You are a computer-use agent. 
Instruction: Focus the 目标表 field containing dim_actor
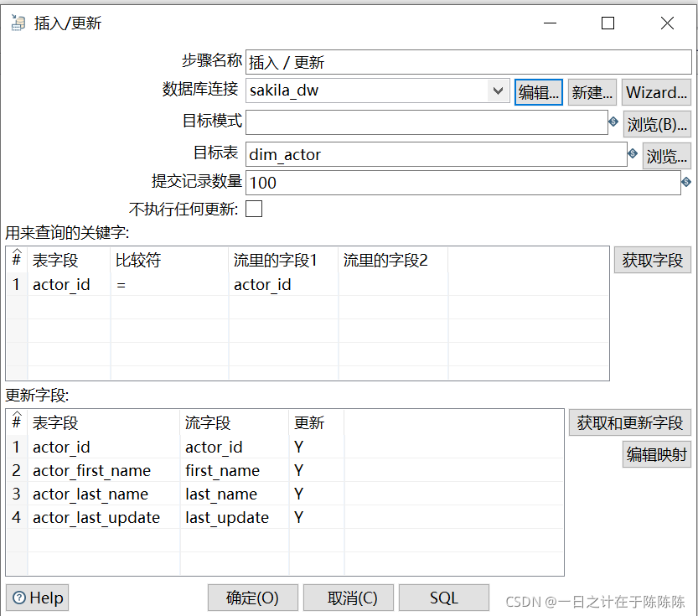point(437,154)
